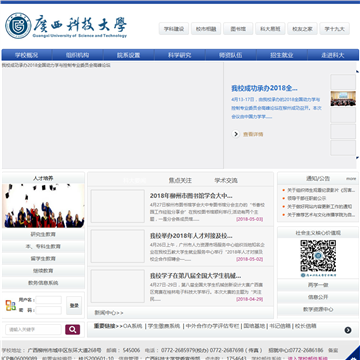Click the keyword search input box
This screenshot has height=360, width=360.
(33, 329)
